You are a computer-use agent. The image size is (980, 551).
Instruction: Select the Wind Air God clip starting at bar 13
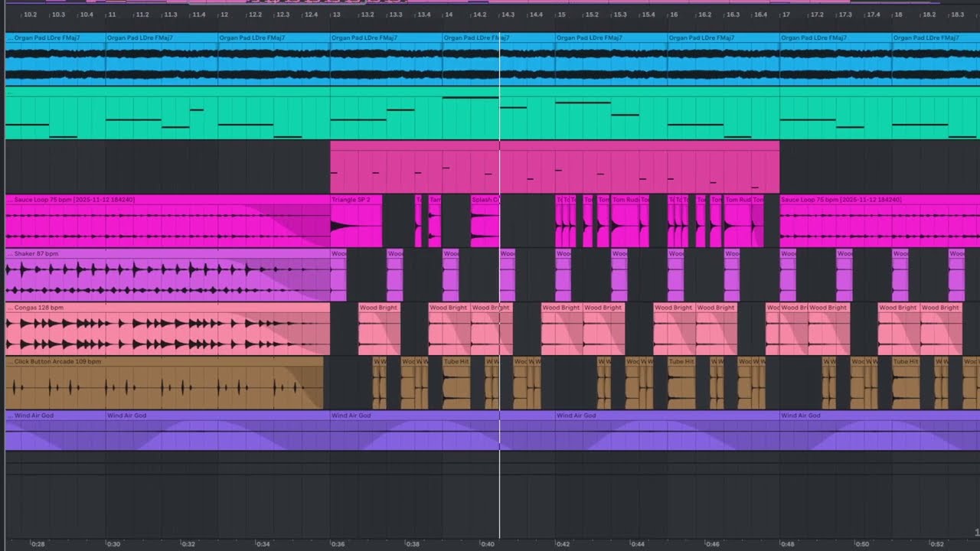click(443, 431)
